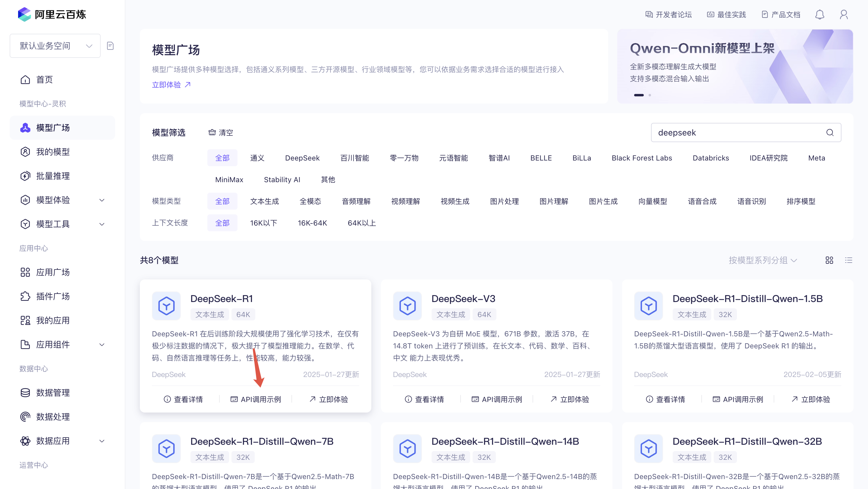Select the 全部 supplier filter
868x489 pixels.
point(222,158)
